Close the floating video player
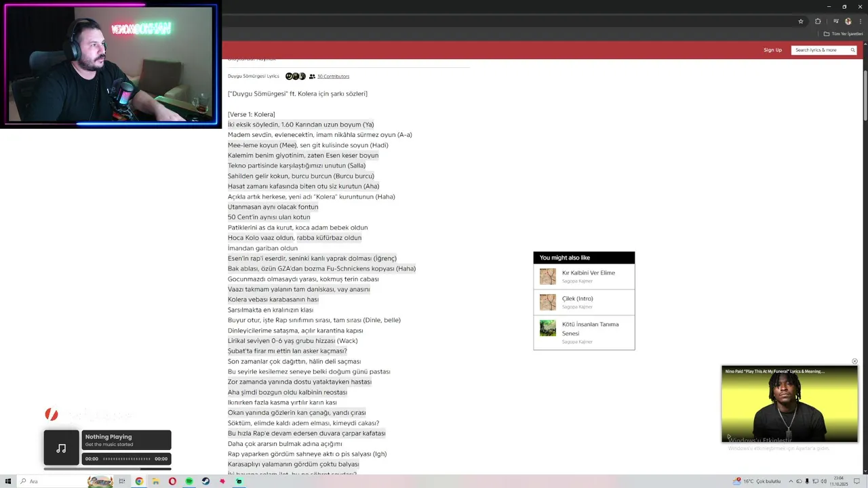This screenshot has width=868, height=488. click(854, 361)
